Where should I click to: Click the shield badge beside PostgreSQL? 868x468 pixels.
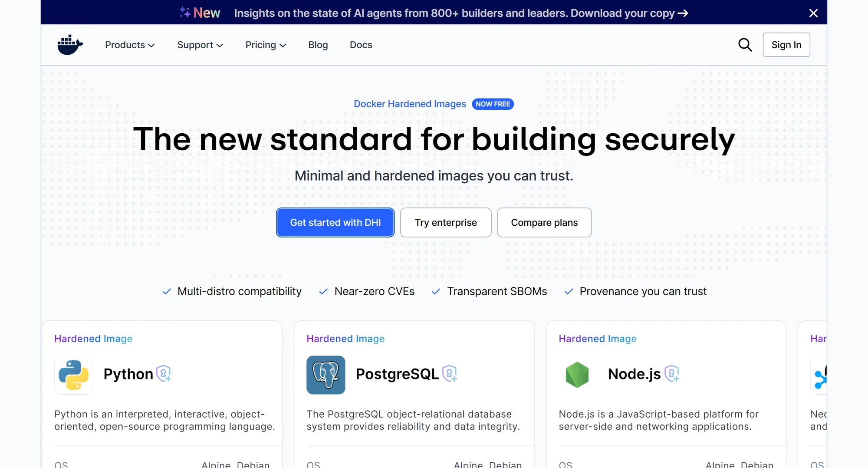coord(450,373)
